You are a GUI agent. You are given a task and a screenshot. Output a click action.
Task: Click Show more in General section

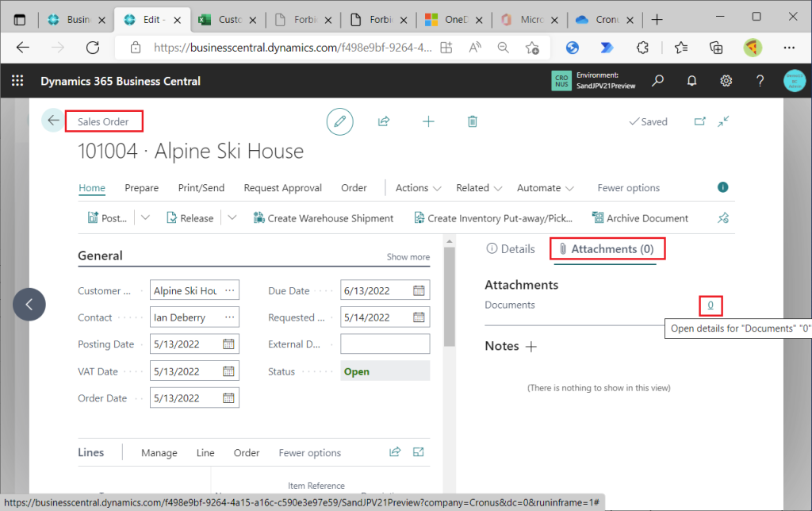tap(408, 257)
